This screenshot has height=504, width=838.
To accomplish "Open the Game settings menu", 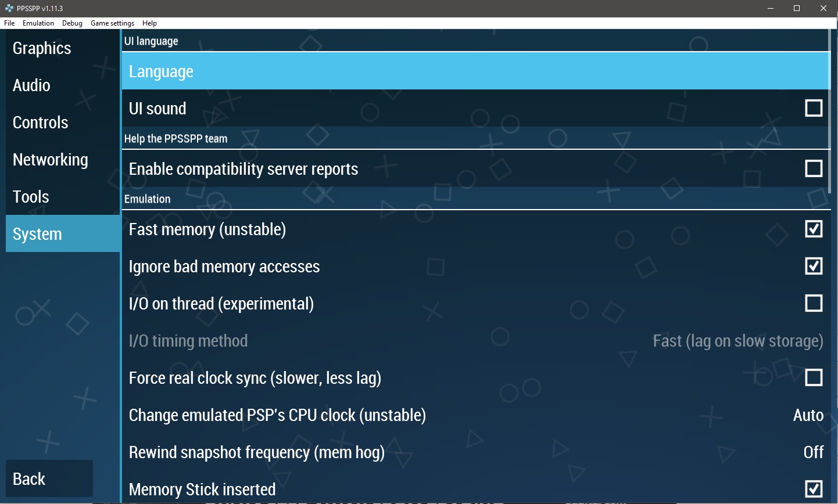I will tap(112, 23).
